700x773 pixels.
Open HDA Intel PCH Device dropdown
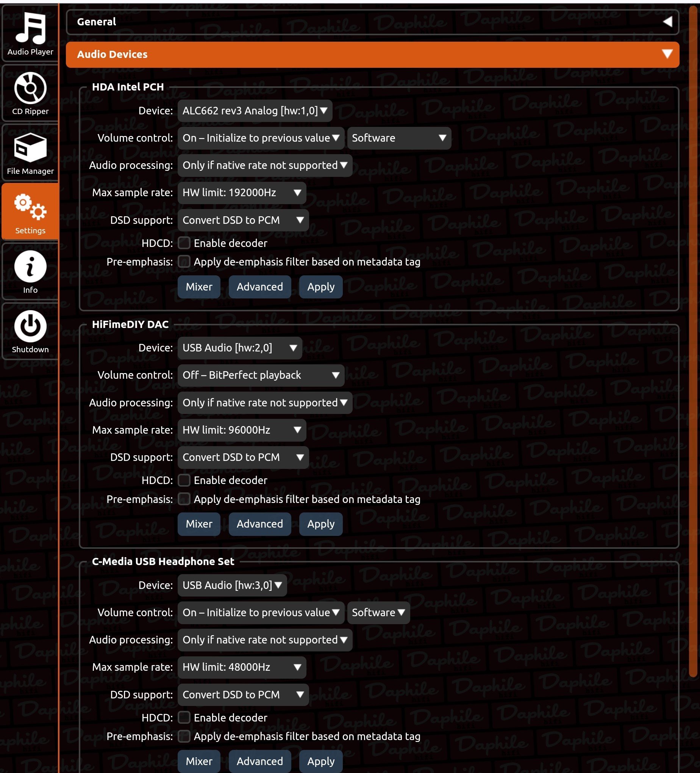[x=255, y=111]
